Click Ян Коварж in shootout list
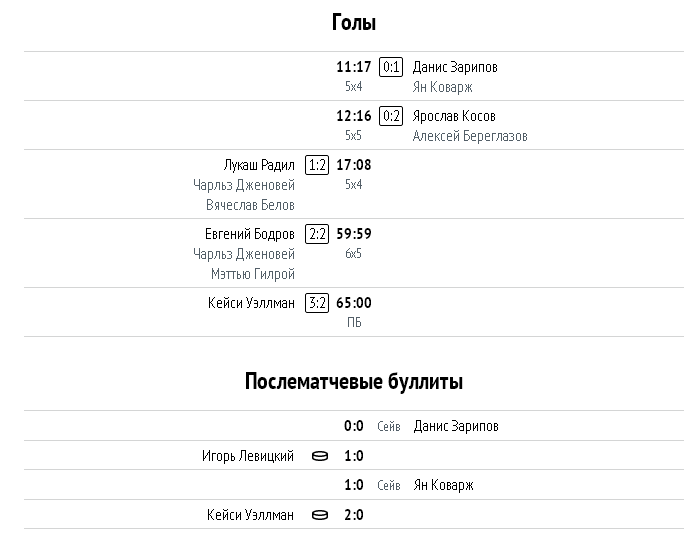Image resolution: width=691 pixels, height=537 pixels. click(x=443, y=485)
